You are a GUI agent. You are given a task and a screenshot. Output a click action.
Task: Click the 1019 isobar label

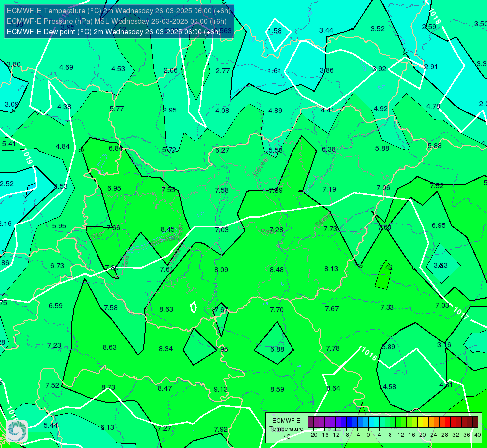[28, 156]
